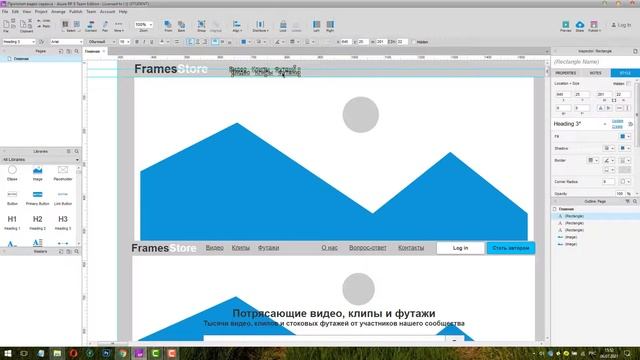
Task: Click the Log in button on canvas
Action: tap(460, 248)
